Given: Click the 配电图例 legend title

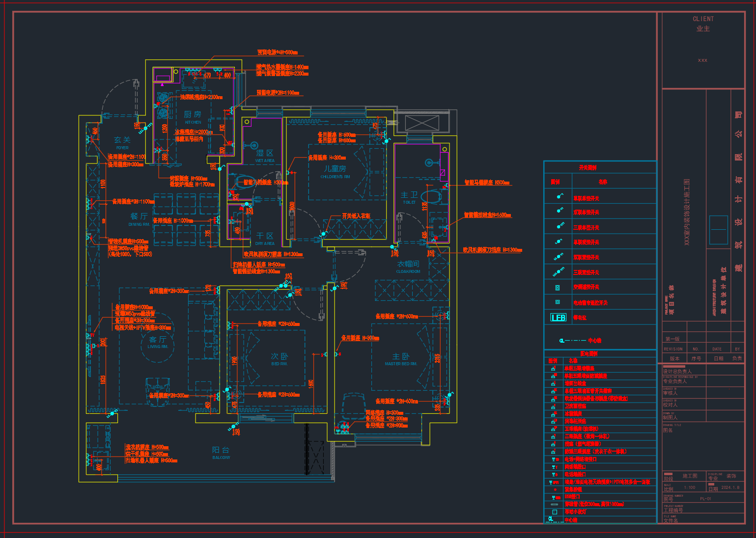Looking at the screenshot, I should click(588, 353).
